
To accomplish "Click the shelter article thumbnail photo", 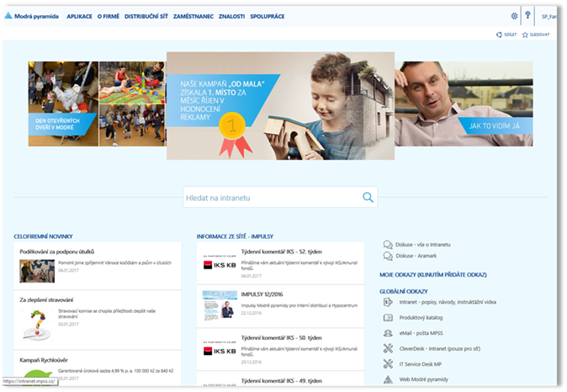I will coord(37,271).
